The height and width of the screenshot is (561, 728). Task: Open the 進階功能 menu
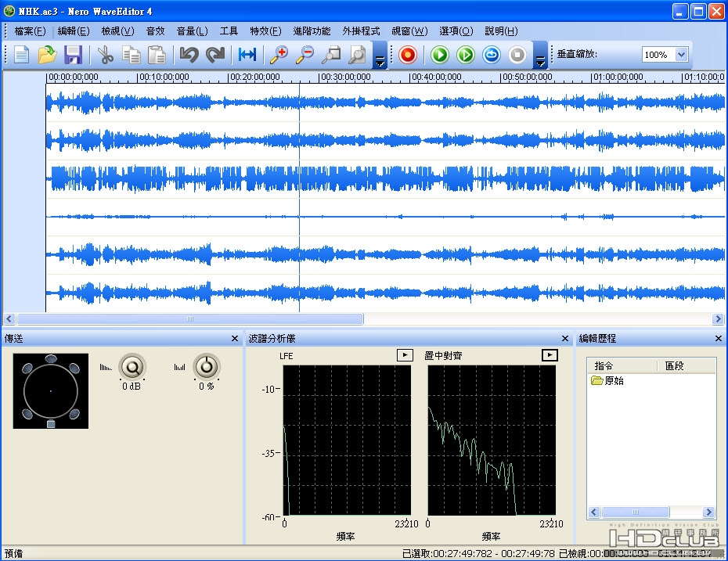pos(312,31)
